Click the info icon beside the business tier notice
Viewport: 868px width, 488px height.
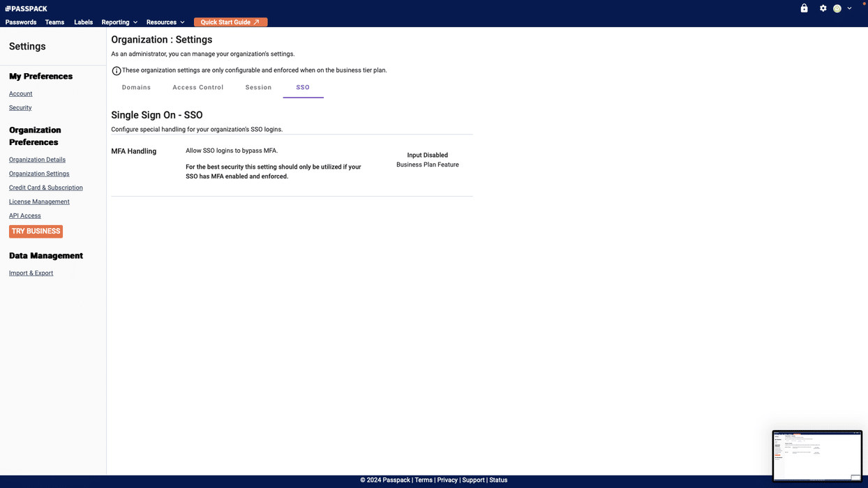(117, 70)
